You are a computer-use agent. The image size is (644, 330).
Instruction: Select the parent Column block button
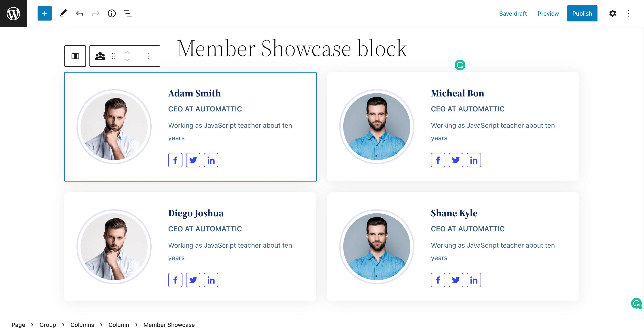pyautogui.click(x=75, y=56)
